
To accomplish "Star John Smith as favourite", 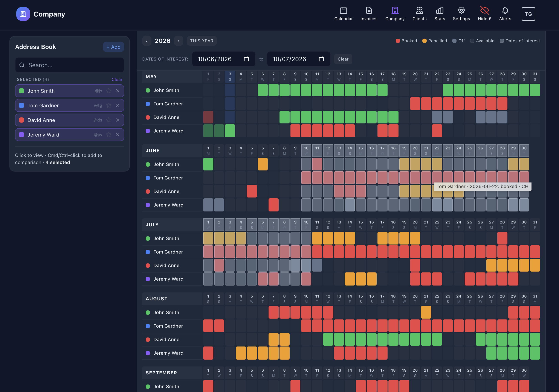I will coord(108,91).
